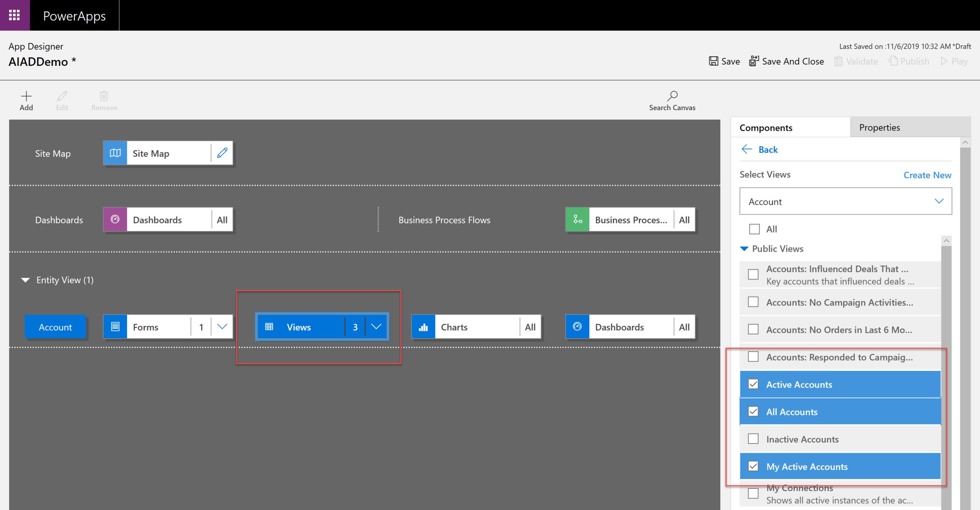The image size is (980, 510).
Task: Click the Search Canvas magnifier icon
Action: point(672,96)
